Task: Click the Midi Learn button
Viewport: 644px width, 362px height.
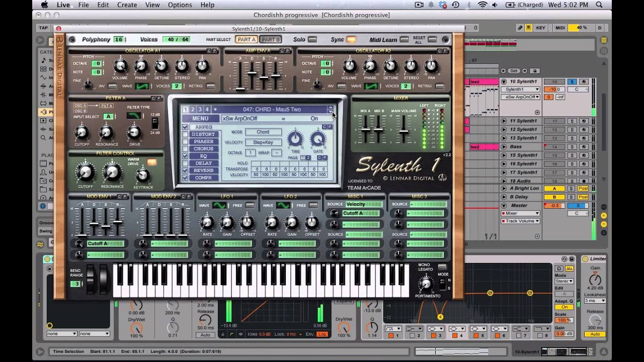Action: pyautogui.click(x=405, y=40)
